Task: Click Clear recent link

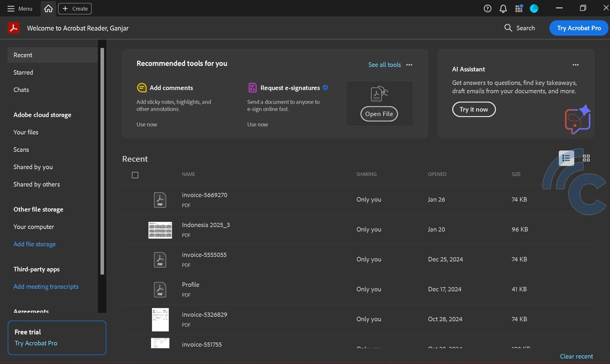Action: tap(576, 356)
